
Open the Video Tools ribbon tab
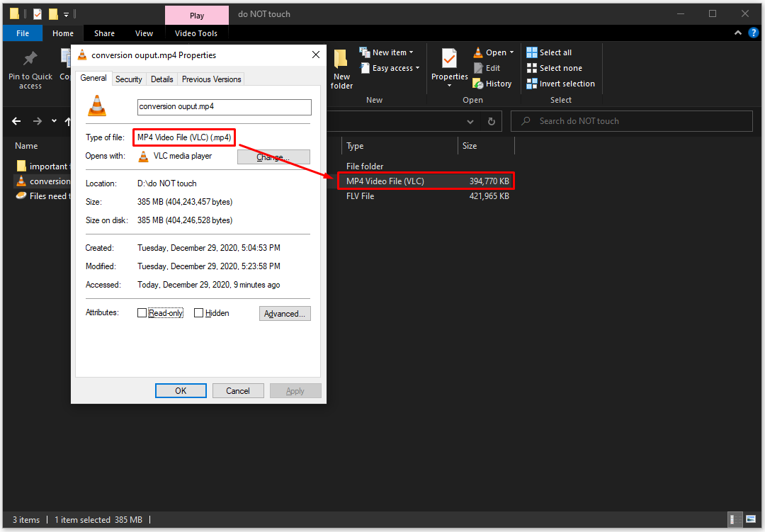(x=196, y=33)
